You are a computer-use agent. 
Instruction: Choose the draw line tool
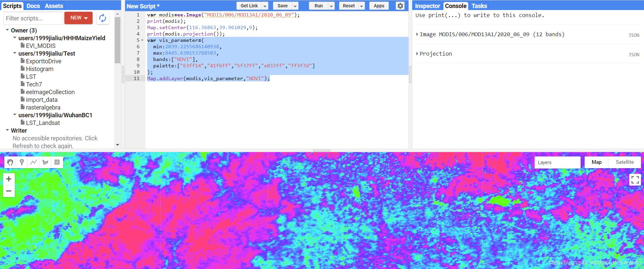34,162
